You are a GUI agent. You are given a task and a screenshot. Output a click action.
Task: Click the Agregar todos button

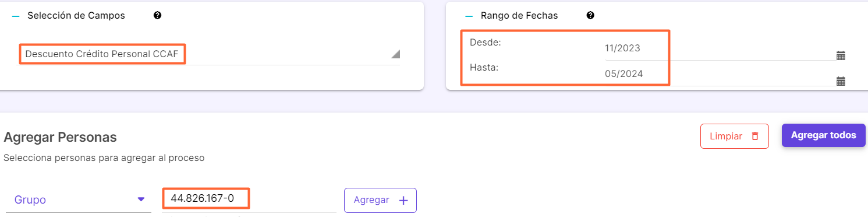pos(823,135)
